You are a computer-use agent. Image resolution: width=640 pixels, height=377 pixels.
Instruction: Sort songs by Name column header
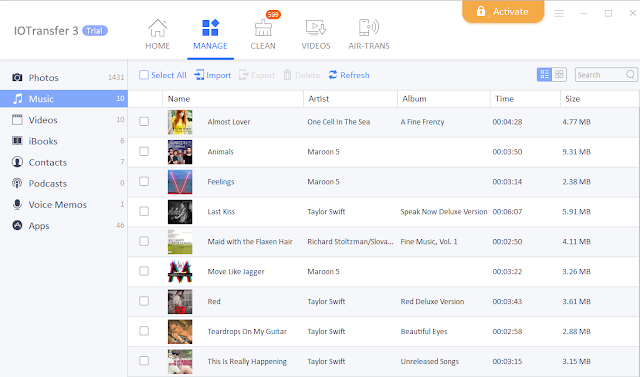click(x=233, y=99)
